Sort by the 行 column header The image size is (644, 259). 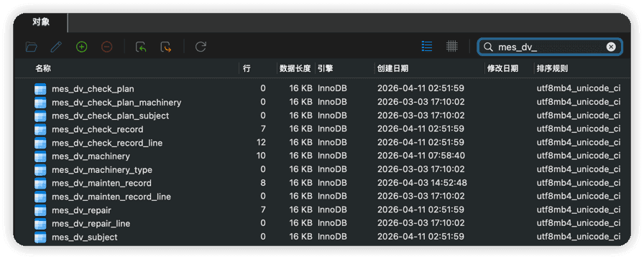coord(247,69)
